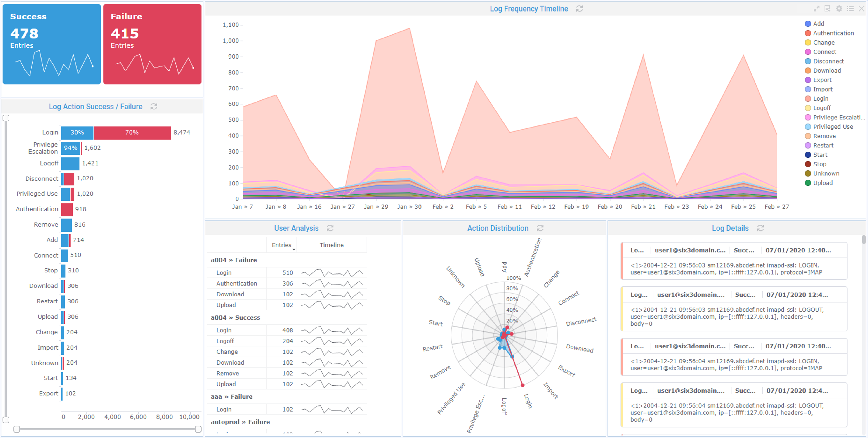Collapse the a004 » Failure group
Screen dimensions: 868x438
click(234, 260)
